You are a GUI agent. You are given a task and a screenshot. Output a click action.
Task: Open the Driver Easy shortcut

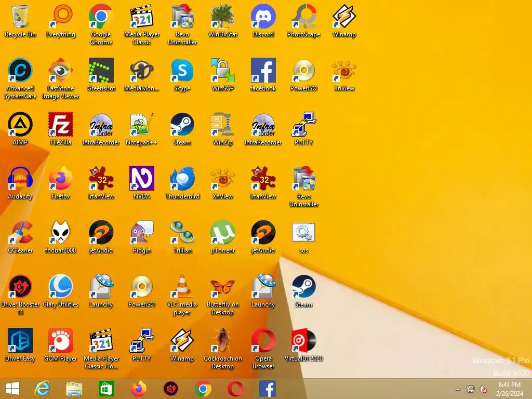(x=20, y=345)
